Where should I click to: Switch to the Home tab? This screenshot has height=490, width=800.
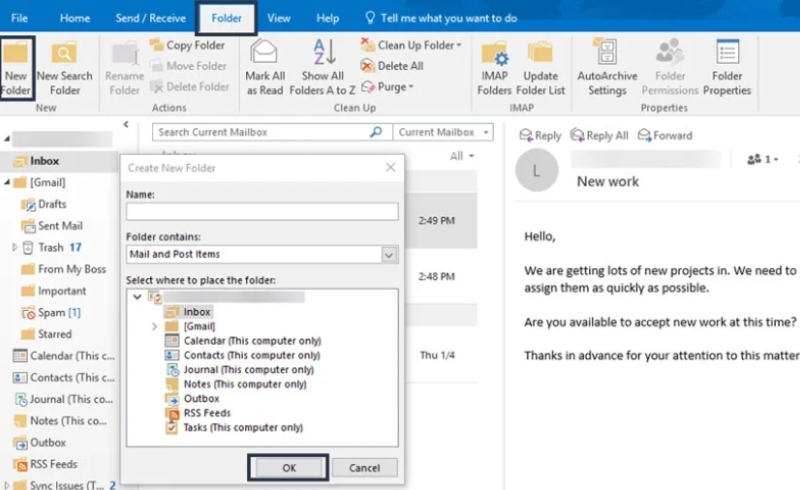(75, 18)
